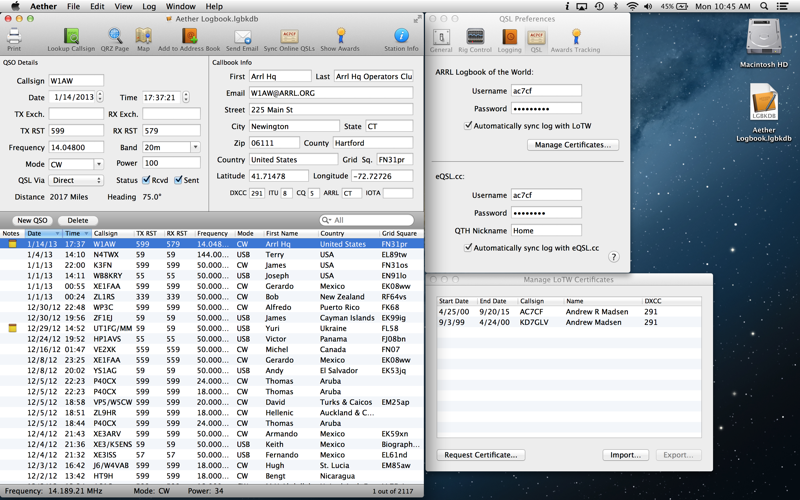Image resolution: width=800 pixels, height=500 pixels.
Task: Open Show Awards in toolbar
Action: click(x=340, y=38)
